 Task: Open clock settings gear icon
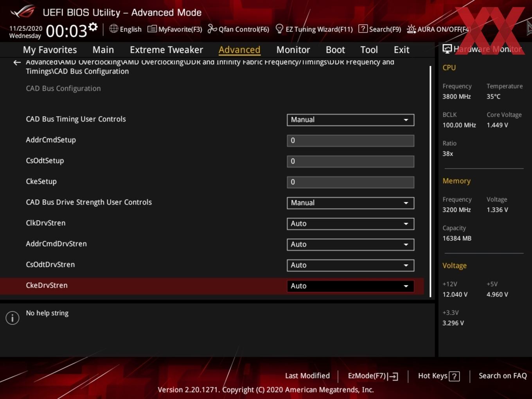[x=93, y=27]
